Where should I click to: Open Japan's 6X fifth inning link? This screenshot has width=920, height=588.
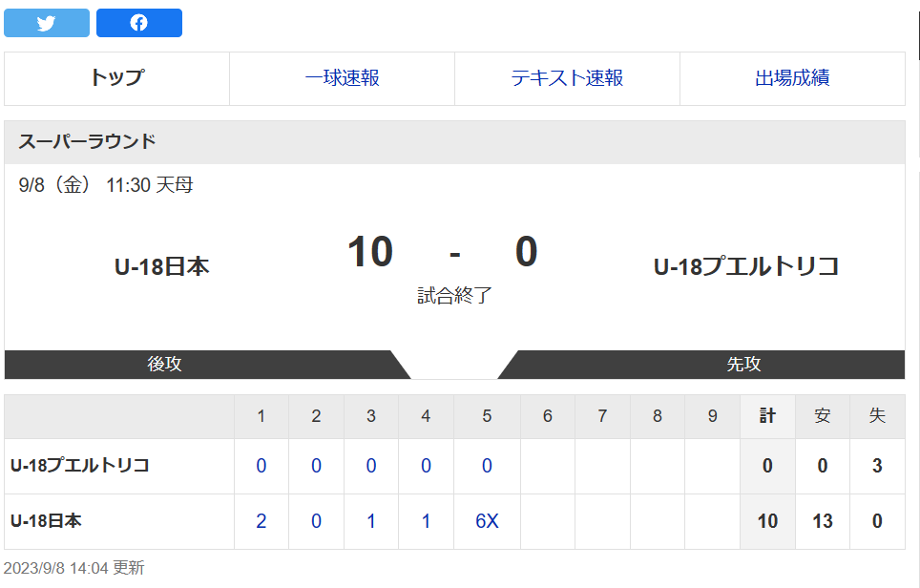point(487,521)
